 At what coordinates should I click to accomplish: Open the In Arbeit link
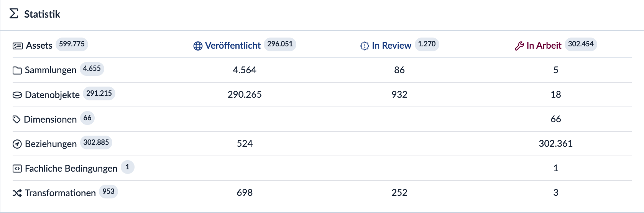[x=544, y=46]
